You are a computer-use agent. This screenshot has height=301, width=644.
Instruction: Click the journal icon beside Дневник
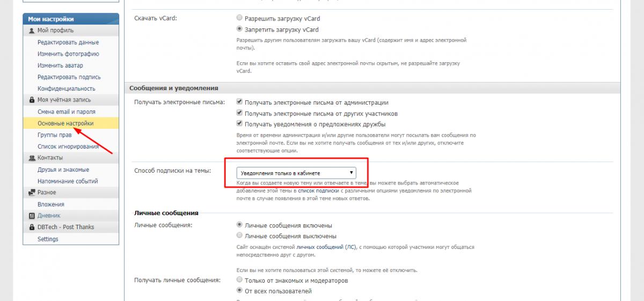coord(32,216)
